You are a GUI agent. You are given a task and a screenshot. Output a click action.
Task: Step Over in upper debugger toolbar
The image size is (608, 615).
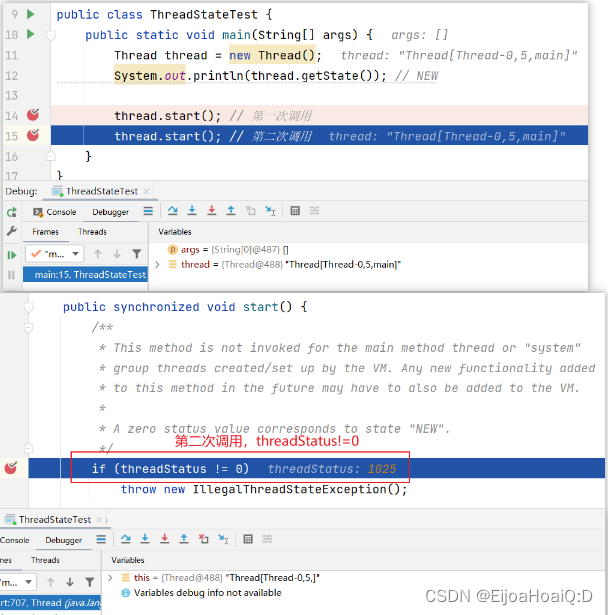172,211
